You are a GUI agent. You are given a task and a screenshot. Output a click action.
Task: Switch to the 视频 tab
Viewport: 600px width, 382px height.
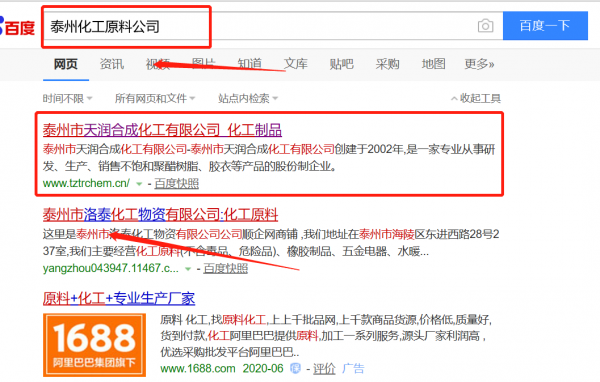point(158,64)
